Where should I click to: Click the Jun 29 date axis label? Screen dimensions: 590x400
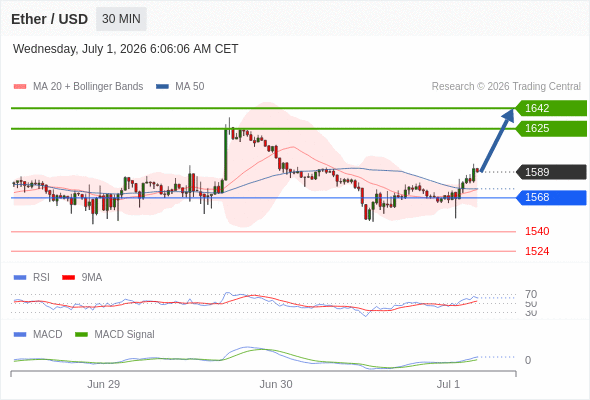point(103,384)
